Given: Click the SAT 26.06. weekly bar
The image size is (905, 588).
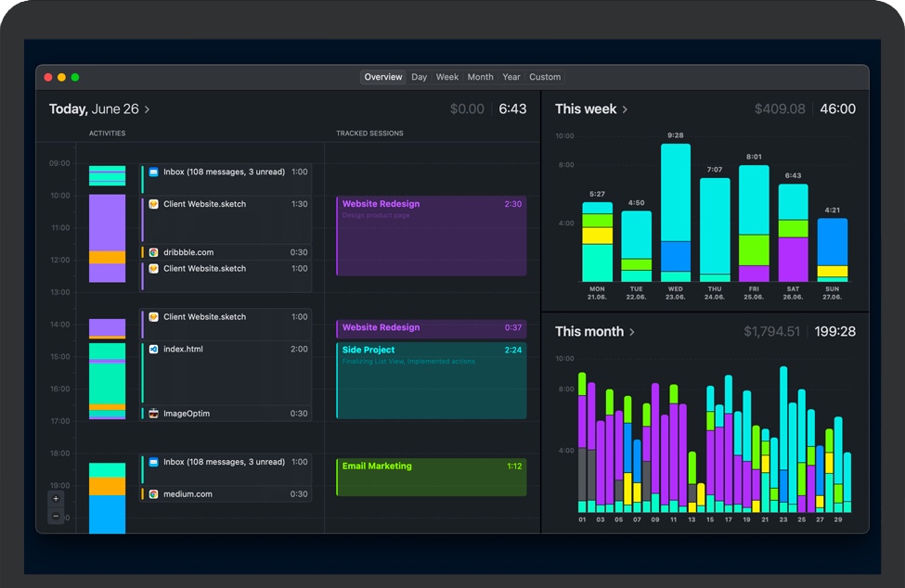Looking at the screenshot, I should point(793,233).
